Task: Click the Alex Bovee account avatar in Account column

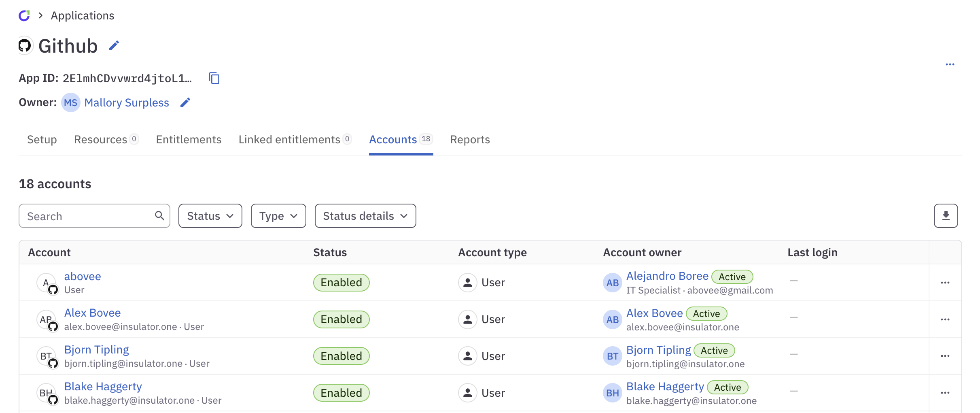Action: click(47, 320)
